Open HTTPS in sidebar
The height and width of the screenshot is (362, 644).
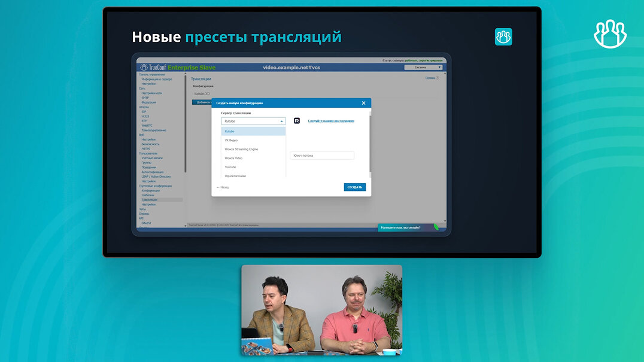(145, 148)
